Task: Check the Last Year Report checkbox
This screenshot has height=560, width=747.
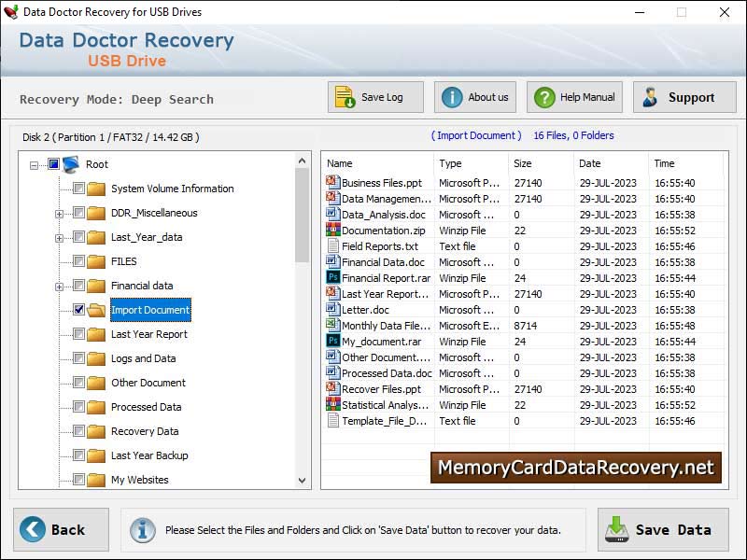Action: [79, 334]
